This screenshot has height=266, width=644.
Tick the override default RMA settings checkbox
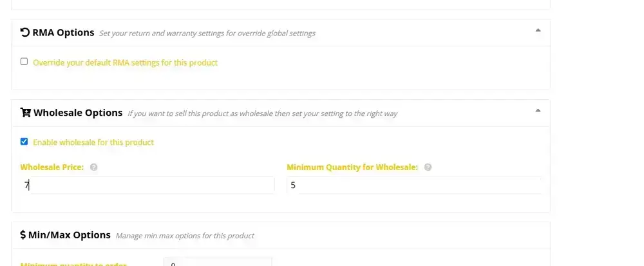(x=24, y=62)
